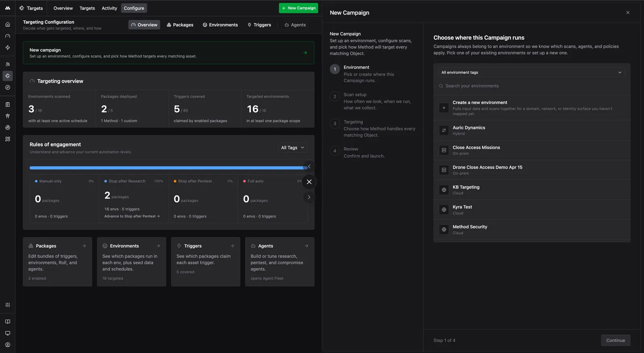Image resolution: width=644 pixels, height=353 pixels.
Task: Open the All environment tags dropdown
Action: pos(532,73)
